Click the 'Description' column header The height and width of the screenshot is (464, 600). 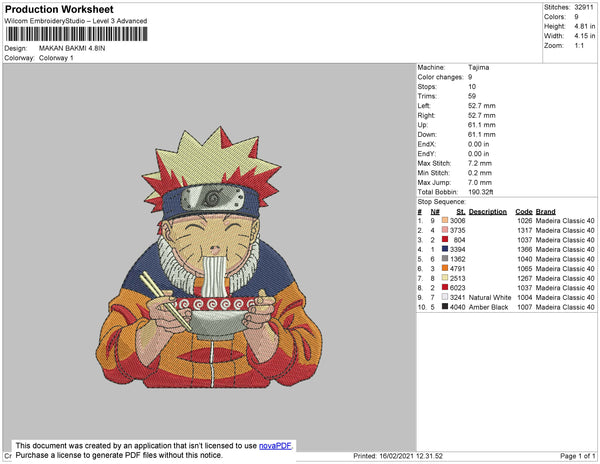pos(488,212)
